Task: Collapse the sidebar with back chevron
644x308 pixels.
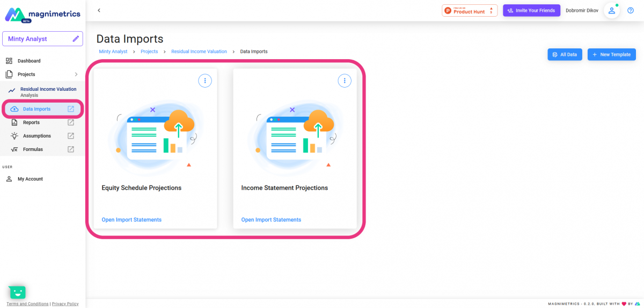Action: click(x=99, y=10)
